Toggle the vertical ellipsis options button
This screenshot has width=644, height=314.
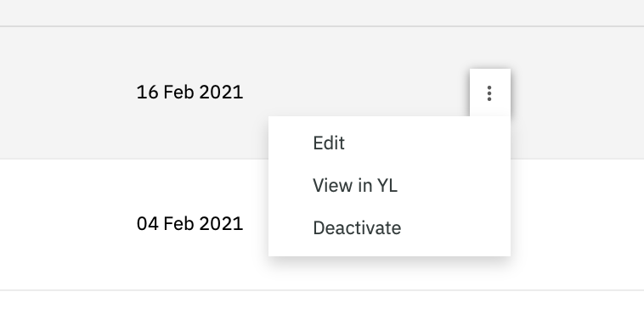[x=489, y=93]
